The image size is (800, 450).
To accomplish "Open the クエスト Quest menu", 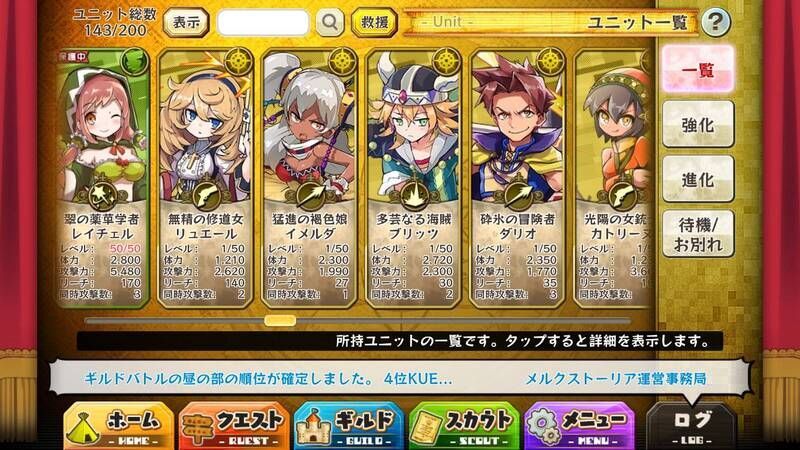I will tap(233, 426).
